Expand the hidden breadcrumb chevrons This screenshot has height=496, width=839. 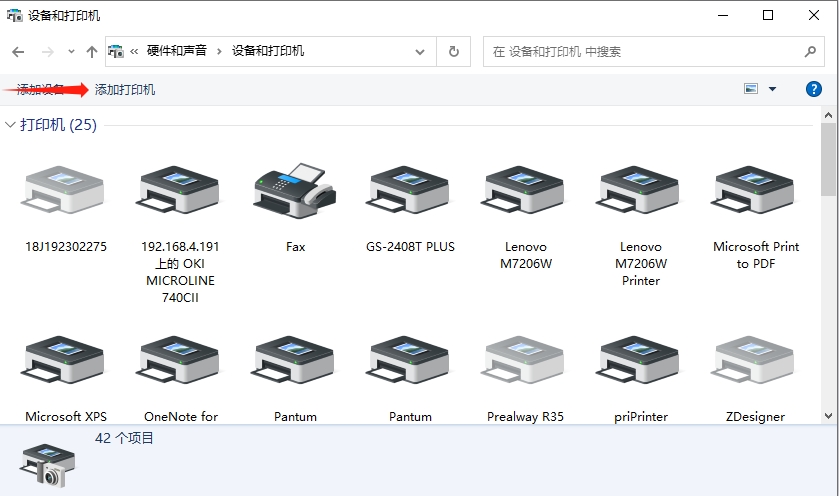134,52
